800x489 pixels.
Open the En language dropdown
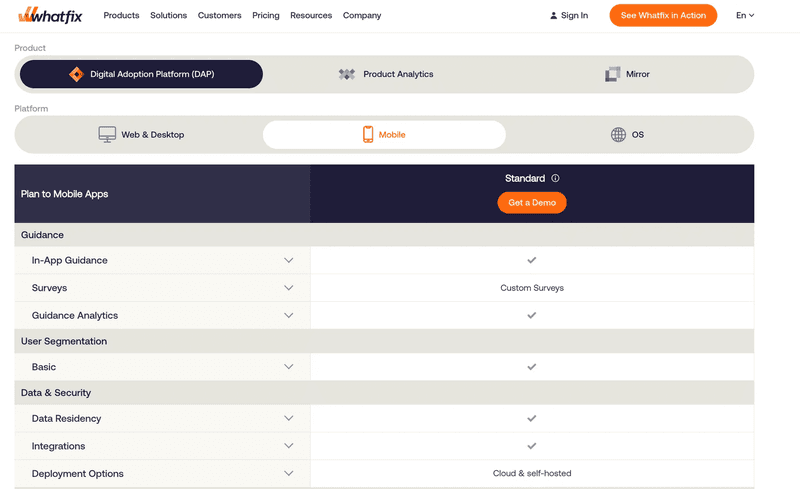pos(745,15)
